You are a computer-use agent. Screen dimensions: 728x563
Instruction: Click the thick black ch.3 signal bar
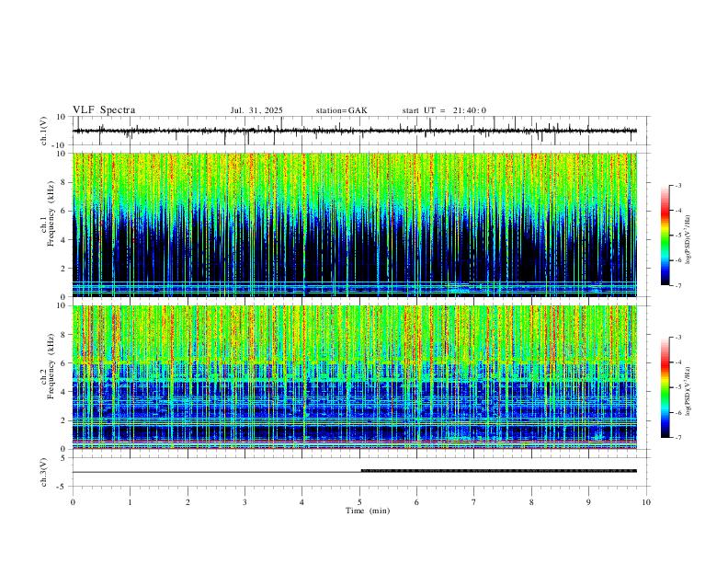499,471
